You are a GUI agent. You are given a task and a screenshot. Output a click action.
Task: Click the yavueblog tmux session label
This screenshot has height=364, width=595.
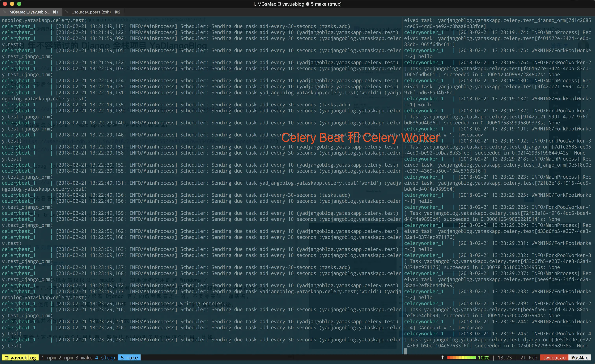coord(20,358)
